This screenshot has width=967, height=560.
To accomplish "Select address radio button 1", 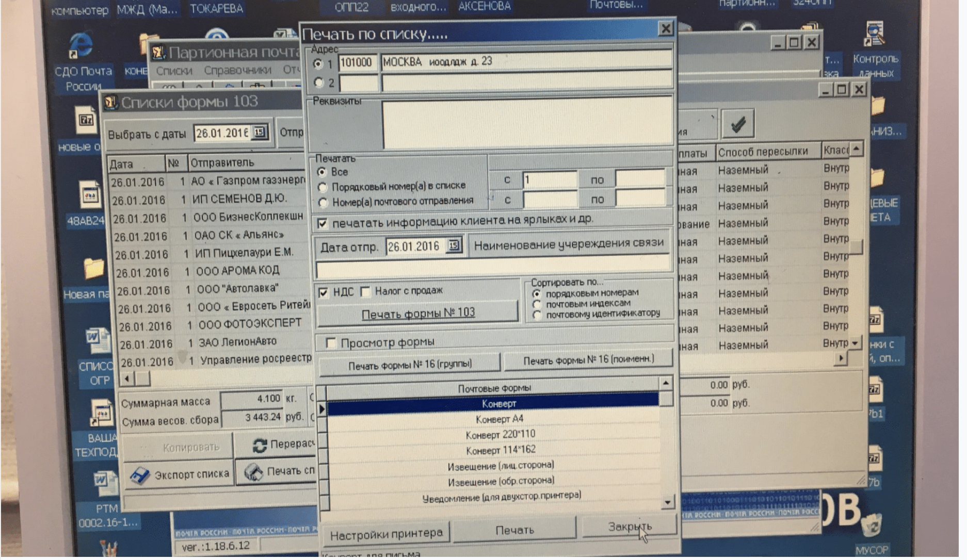I will (x=318, y=64).
